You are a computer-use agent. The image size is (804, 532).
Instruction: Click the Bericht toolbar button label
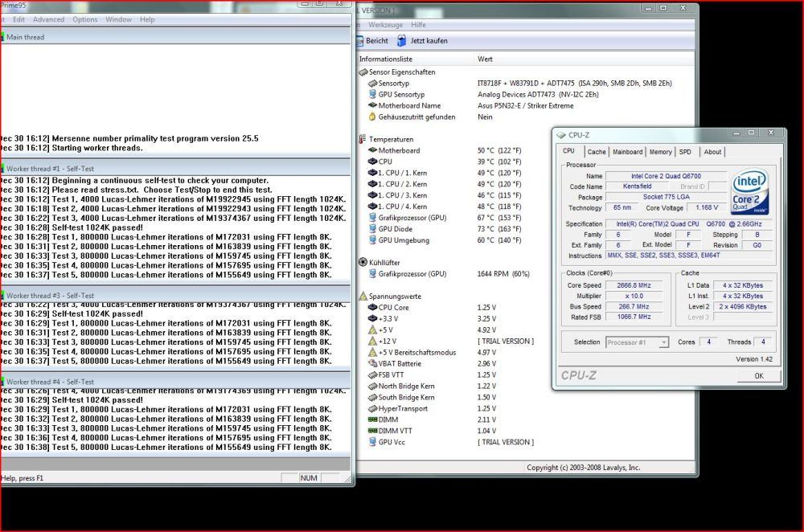pyautogui.click(x=377, y=40)
